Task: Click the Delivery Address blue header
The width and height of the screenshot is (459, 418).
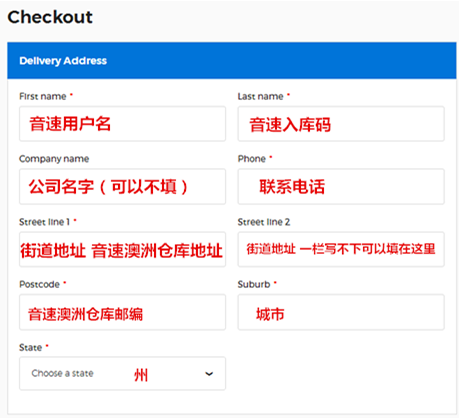Action: 232,61
